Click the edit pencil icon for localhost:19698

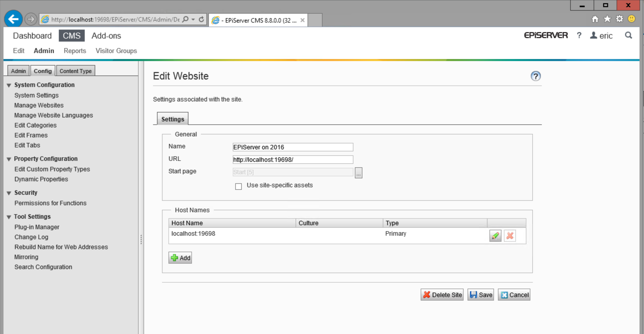(495, 236)
